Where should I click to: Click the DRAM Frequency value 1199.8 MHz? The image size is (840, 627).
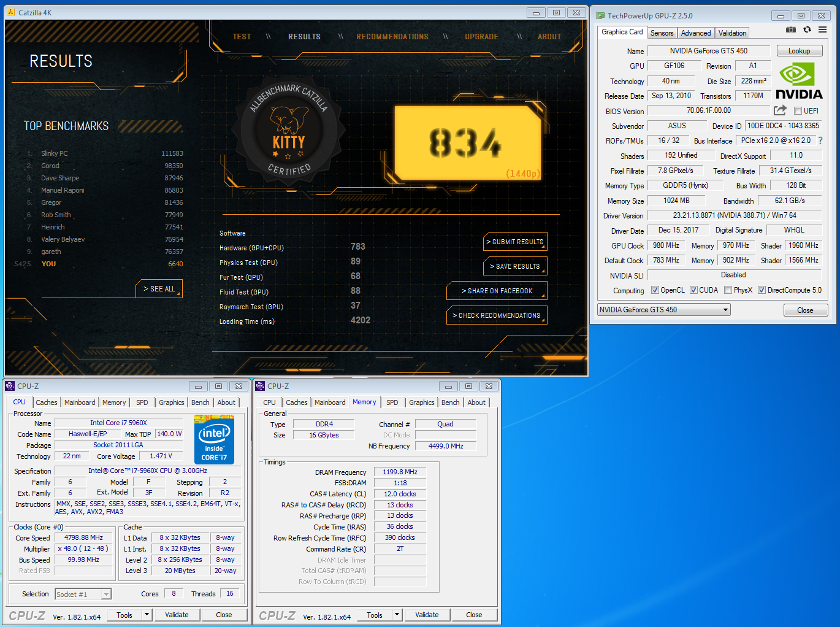[x=400, y=472]
